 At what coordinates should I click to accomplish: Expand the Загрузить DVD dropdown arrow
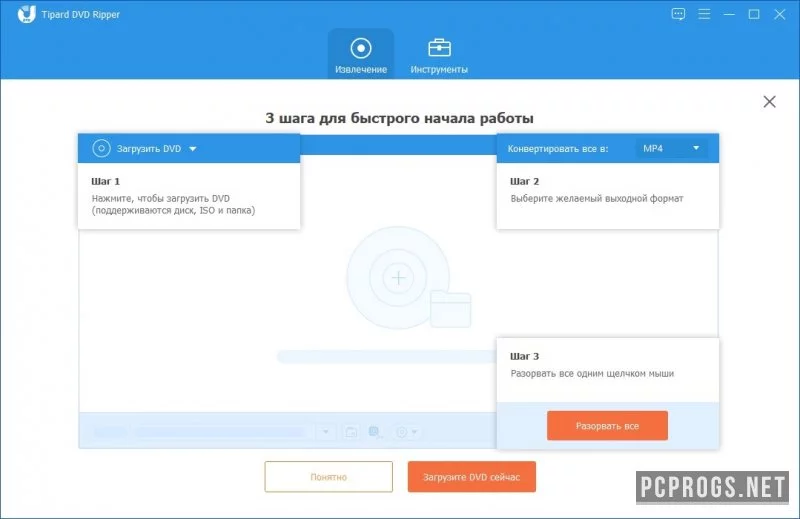pyautogui.click(x=193, y=149)
